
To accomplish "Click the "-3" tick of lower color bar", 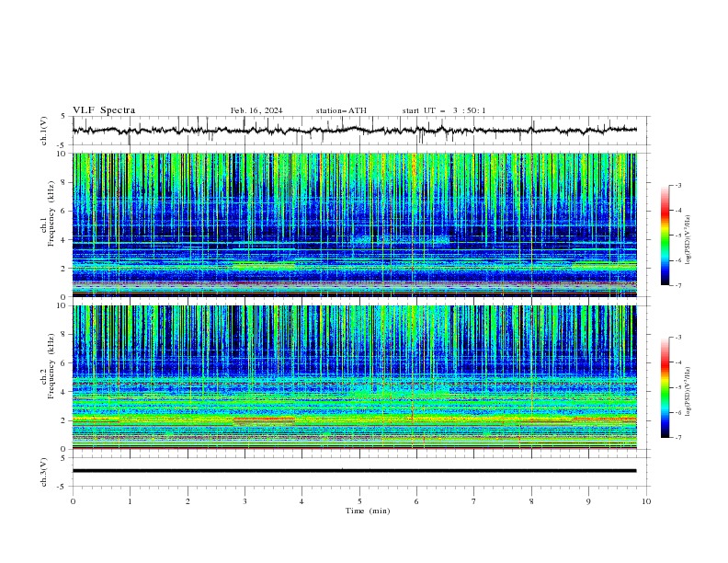I will click(677, 338).
